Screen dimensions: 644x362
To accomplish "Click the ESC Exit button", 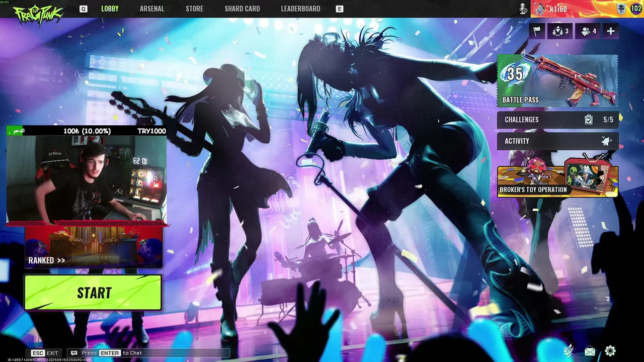I will (x=45, y=353).
